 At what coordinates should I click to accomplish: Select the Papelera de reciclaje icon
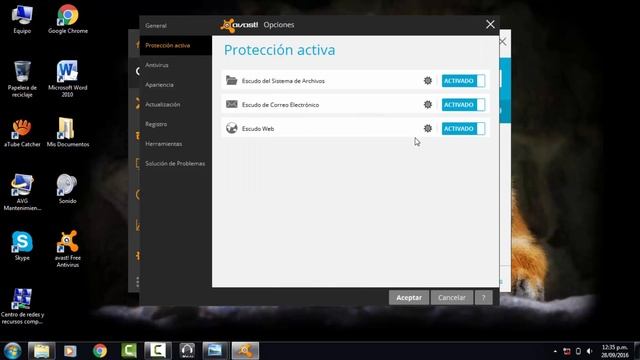point(22,78)
